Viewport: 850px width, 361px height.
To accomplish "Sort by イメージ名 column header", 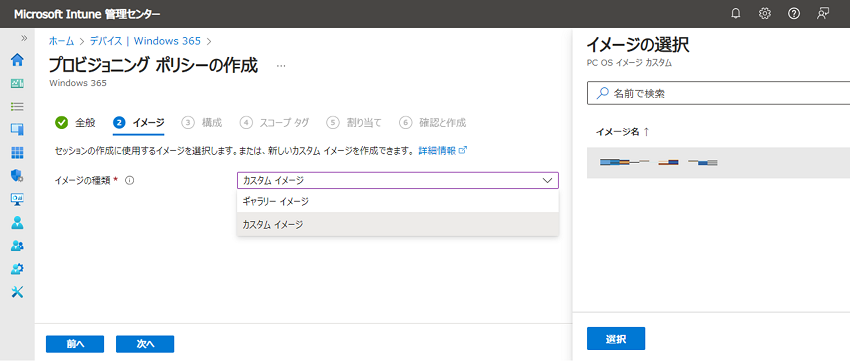I will pyautogui.click(x=622, y=132).
